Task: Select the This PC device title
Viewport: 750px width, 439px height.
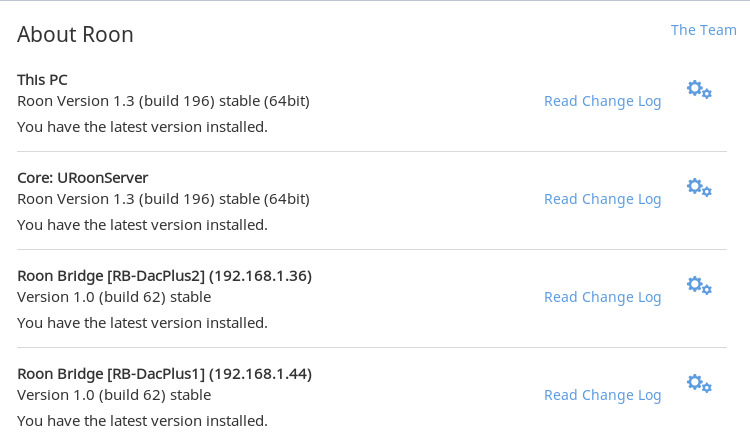Action: coord(42,80)
